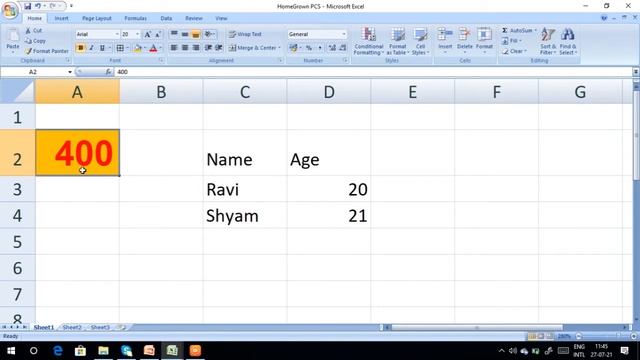This screenshot has width=640, height=360.
Task: Cut the selected cell
Action: point(34,31)
